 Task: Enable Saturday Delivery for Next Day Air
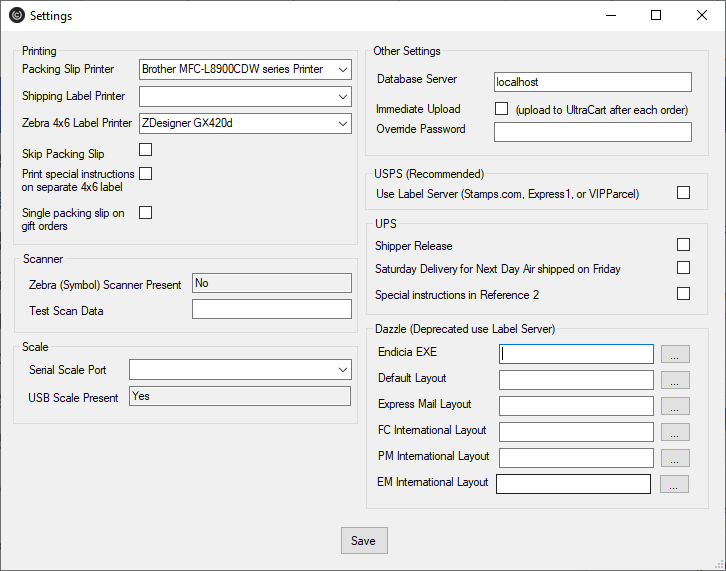683,268
